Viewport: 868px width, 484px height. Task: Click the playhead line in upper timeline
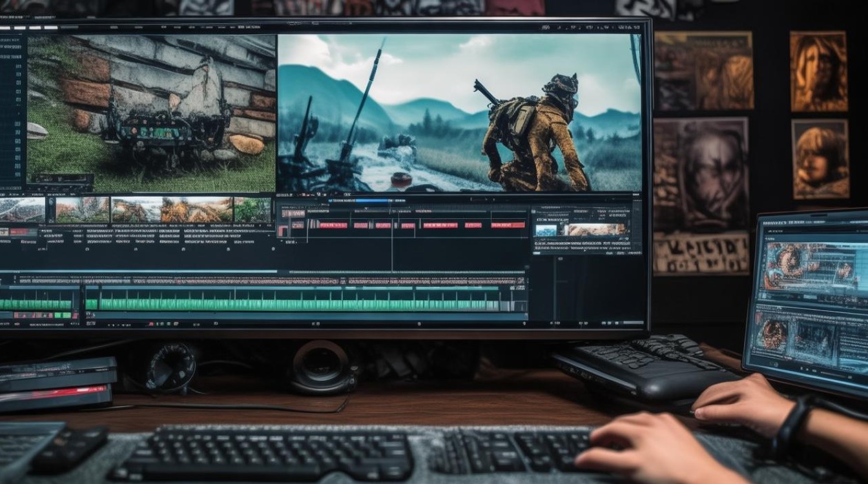pos(392,245)
